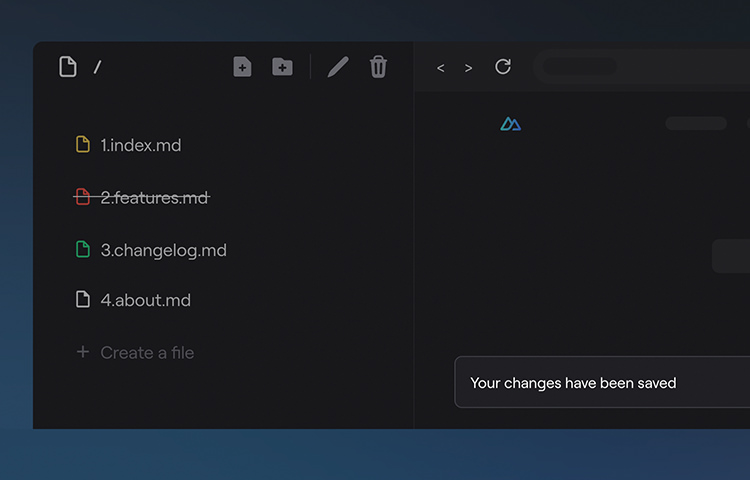This screenshot has height=480, width=750.
Task: Go back with the left arrow
Action: 441,68
